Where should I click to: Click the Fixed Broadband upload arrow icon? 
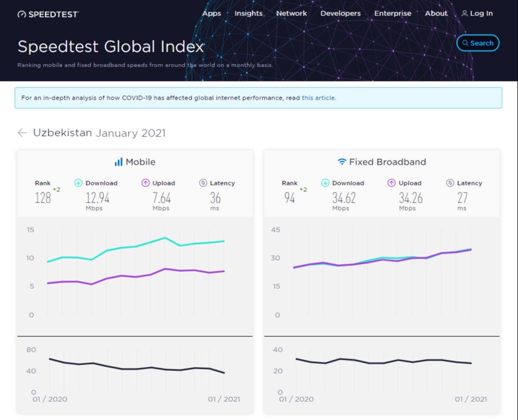(392, 183)
